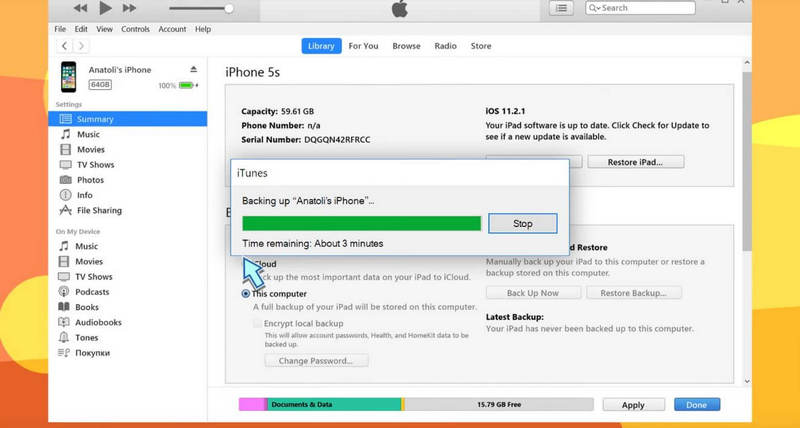
Task: Adjust the volume slider knob
Action: pos(229,8)
